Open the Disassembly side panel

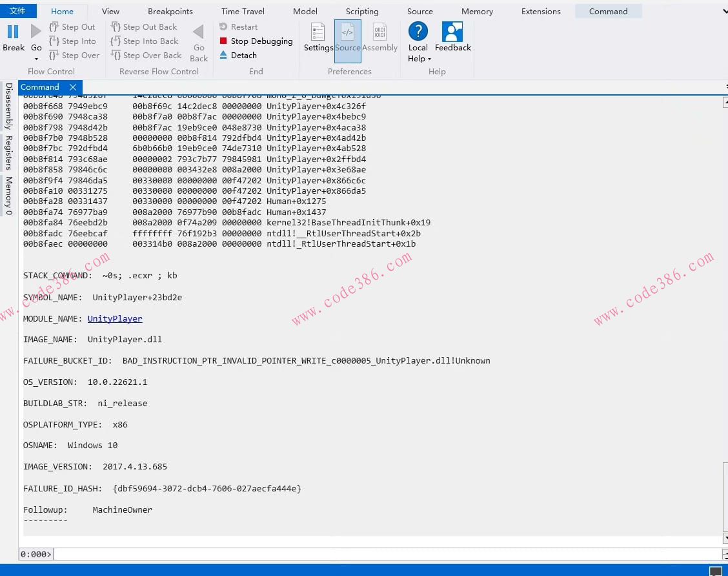tap(9, 107)
